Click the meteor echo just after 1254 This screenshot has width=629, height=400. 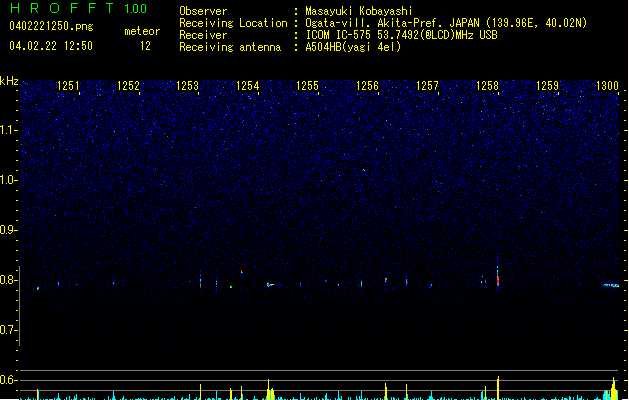(x=270, y=285)
